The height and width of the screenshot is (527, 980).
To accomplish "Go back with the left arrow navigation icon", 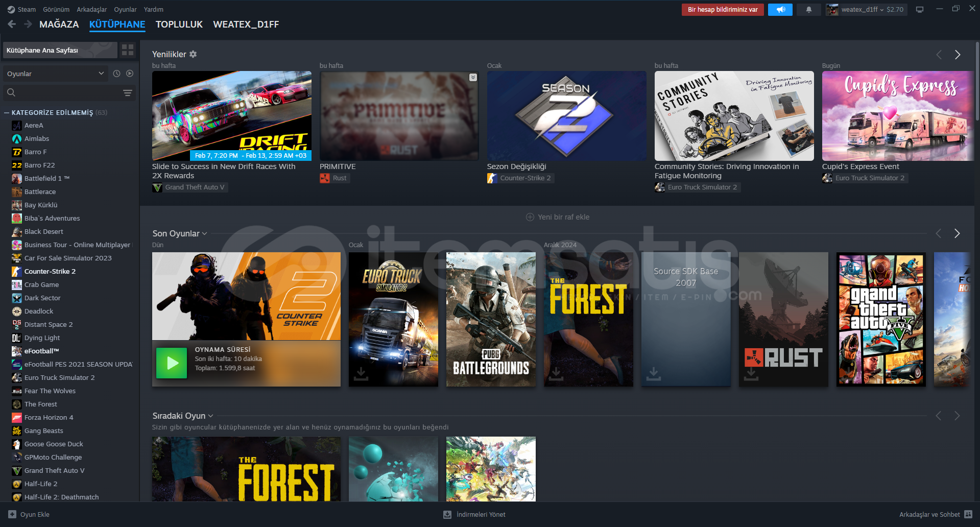I will [12, 24].
